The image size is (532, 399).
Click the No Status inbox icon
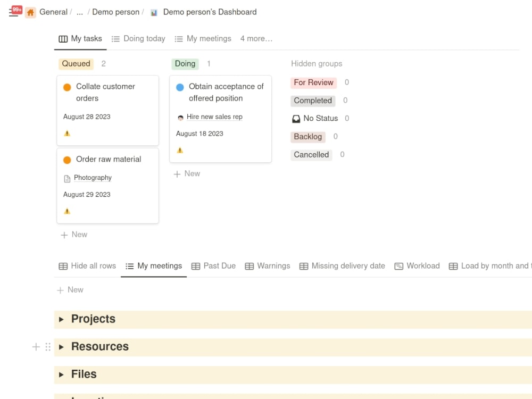tap(296, 119)
